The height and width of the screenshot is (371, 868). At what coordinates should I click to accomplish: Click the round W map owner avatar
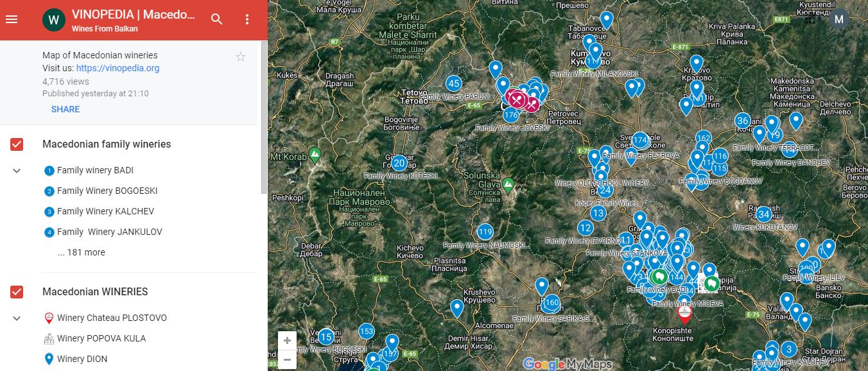tap(54, 20)
